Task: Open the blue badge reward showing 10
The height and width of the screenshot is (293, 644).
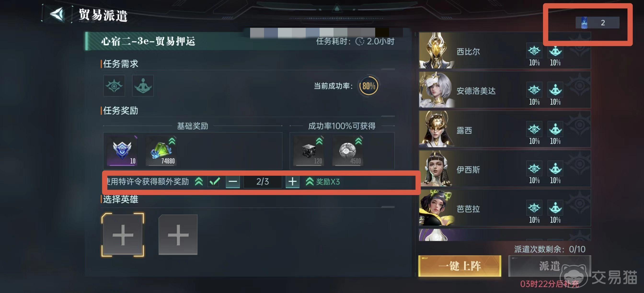Action: 122,151
